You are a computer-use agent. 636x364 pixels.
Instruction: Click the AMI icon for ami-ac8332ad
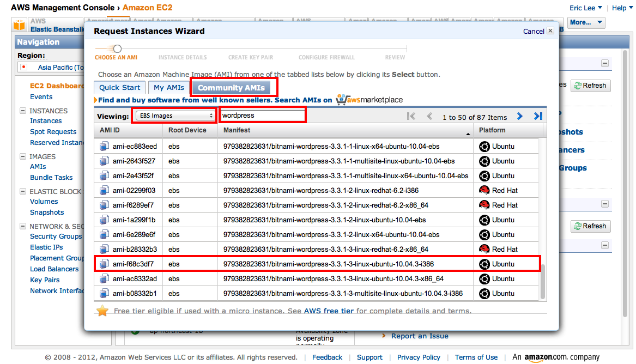pyautogui.click(x=104, y=278)
